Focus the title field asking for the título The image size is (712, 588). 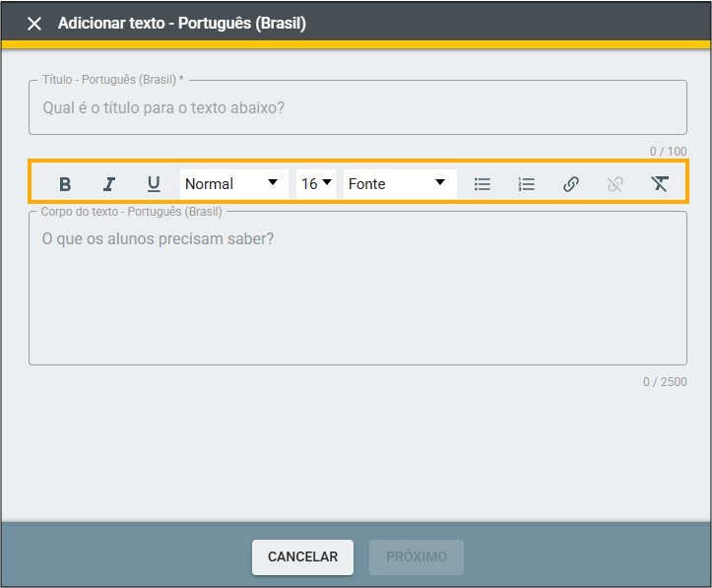(357, 107)
